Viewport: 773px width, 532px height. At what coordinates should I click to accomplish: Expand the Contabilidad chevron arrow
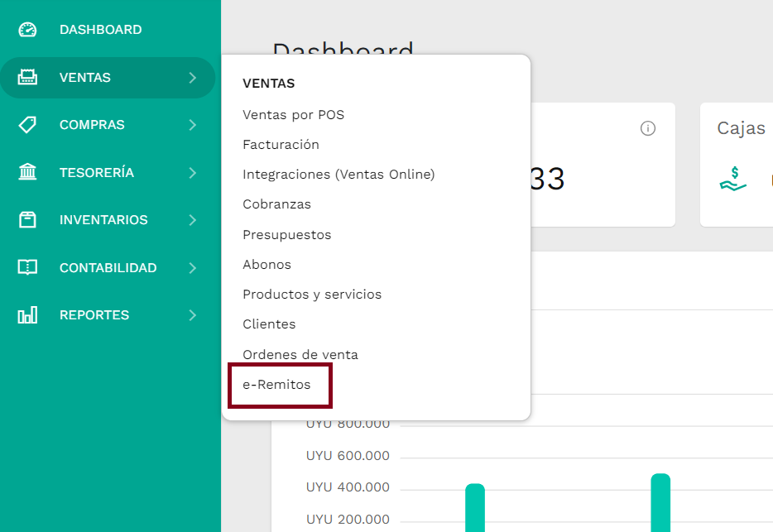pyautogui.click(x=193, y=268)
